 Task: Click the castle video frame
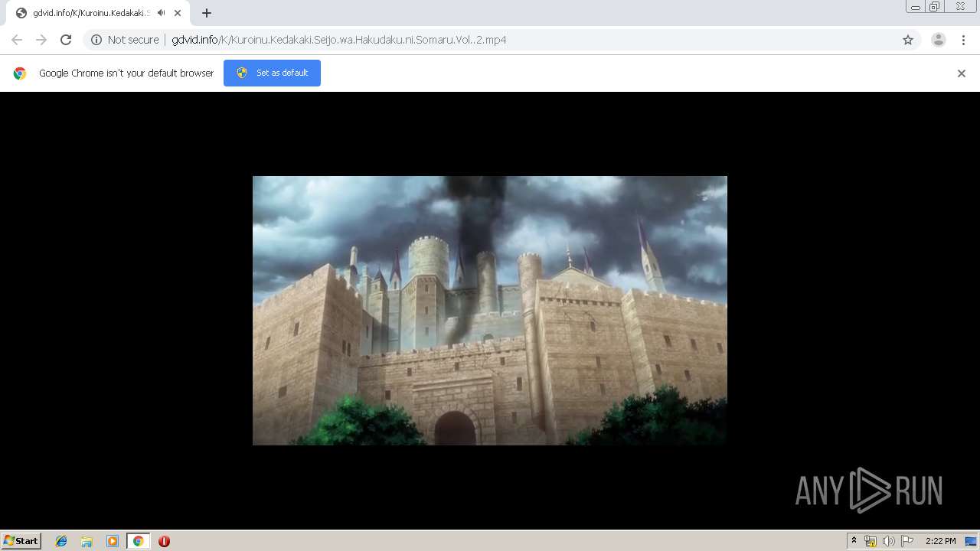pos(490,311)
